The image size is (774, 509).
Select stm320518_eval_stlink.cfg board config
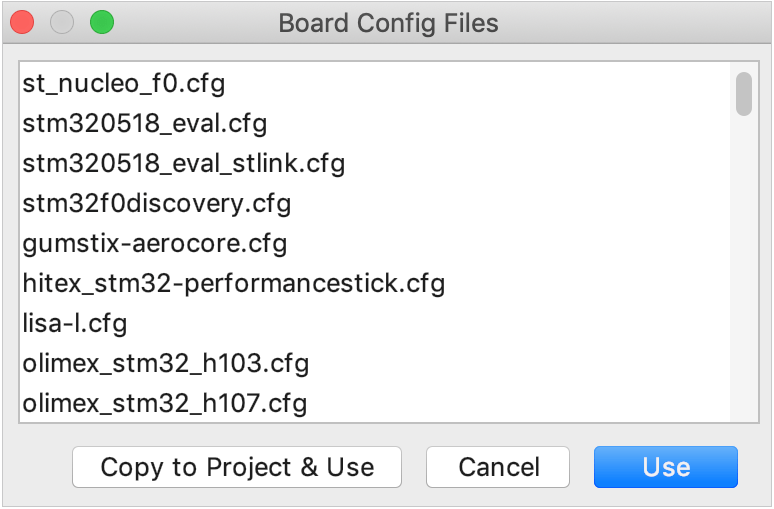[183, 163]
